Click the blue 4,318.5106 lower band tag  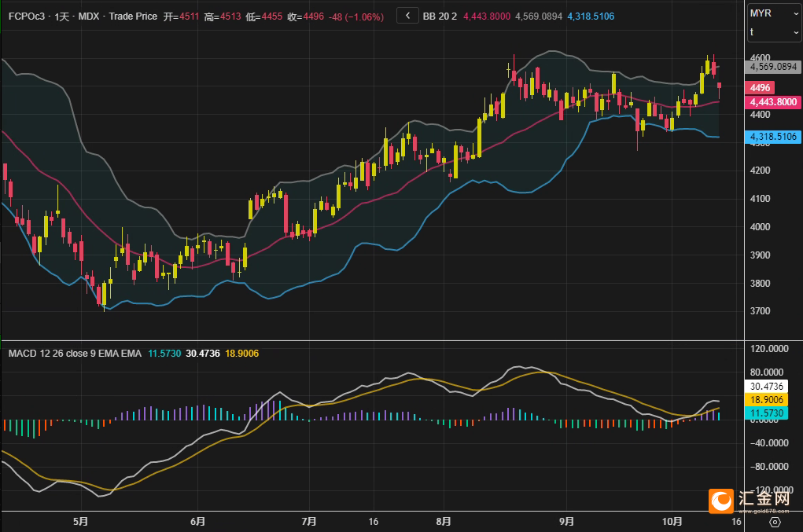click(773, 137)
